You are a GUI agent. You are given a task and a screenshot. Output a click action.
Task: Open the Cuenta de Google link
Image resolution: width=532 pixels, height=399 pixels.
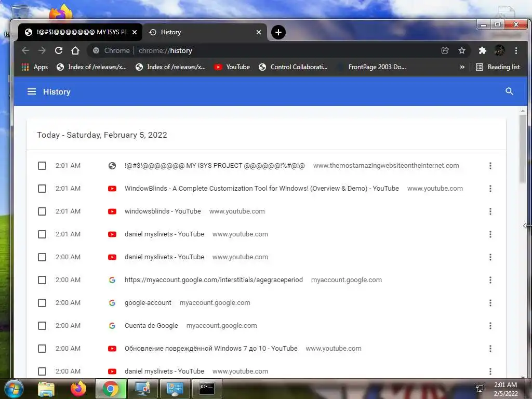coord(151,326)
